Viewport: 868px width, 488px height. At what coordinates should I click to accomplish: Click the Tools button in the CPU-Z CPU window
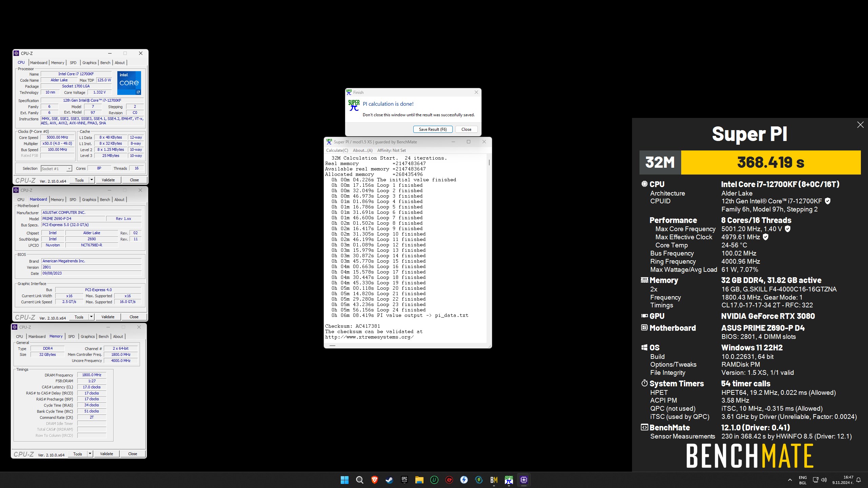tap(79, 180)
